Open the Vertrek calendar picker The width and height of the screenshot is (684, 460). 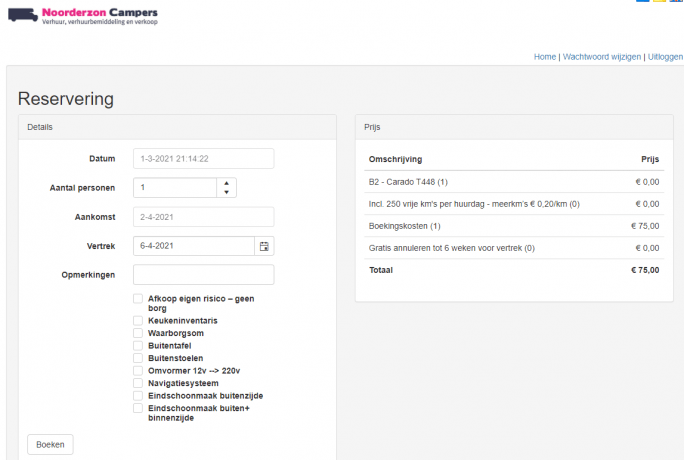tap(264, 246)
